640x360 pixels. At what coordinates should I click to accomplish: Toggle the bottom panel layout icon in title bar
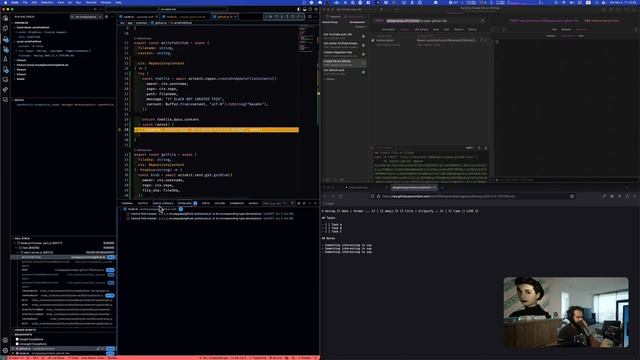(304, 9)
